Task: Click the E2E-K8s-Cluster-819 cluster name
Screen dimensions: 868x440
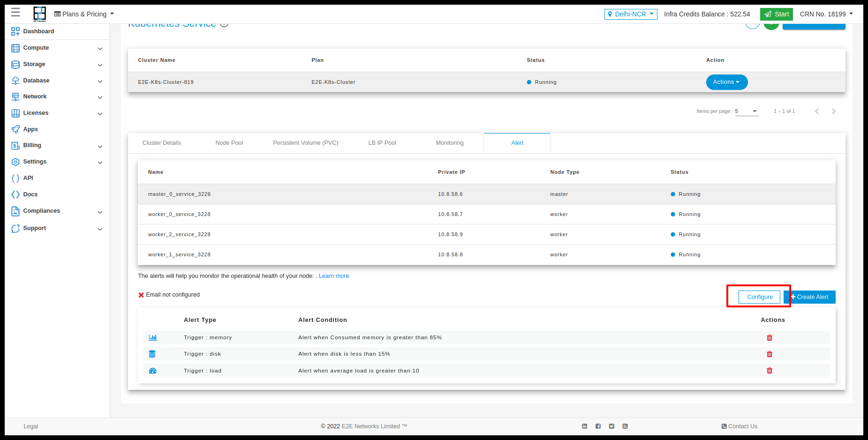Action: (x=166, y=82)
